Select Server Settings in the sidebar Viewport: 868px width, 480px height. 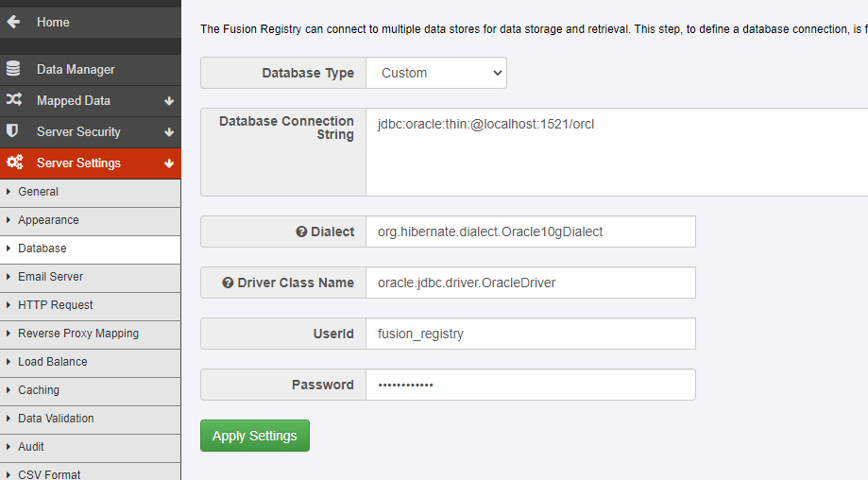91,163
